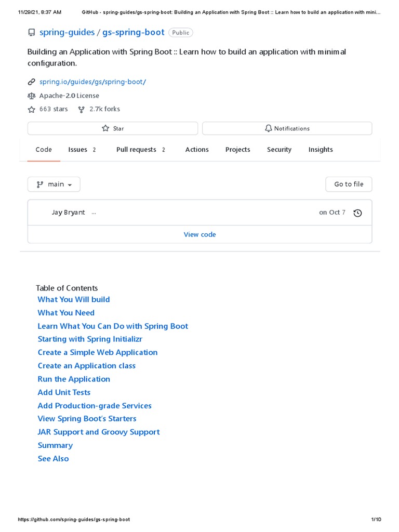Click the link chain icon
This screenshot has width=399, height=532.
tap(32, 82)
